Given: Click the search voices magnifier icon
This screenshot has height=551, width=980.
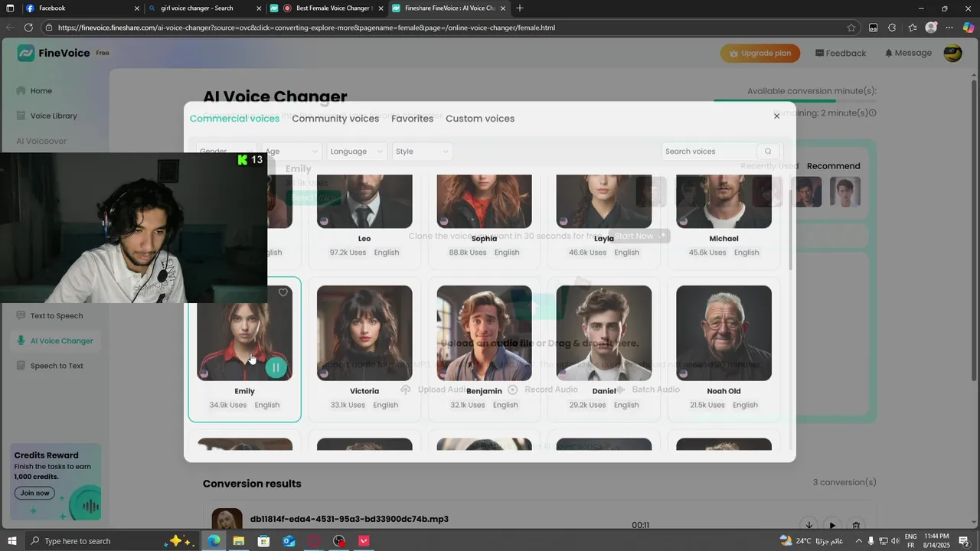Looking at the screenshot, I should pos(768,152).
